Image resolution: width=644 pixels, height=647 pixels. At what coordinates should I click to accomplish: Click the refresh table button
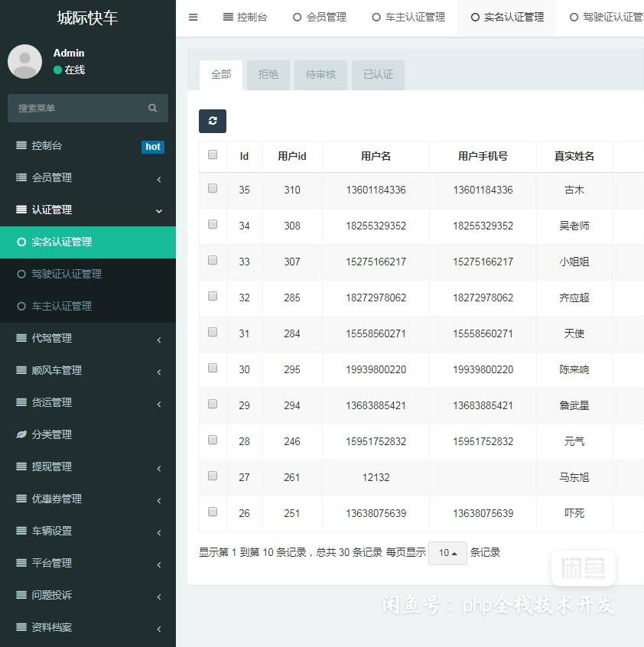pyautogui.click(x=213, y=121)
